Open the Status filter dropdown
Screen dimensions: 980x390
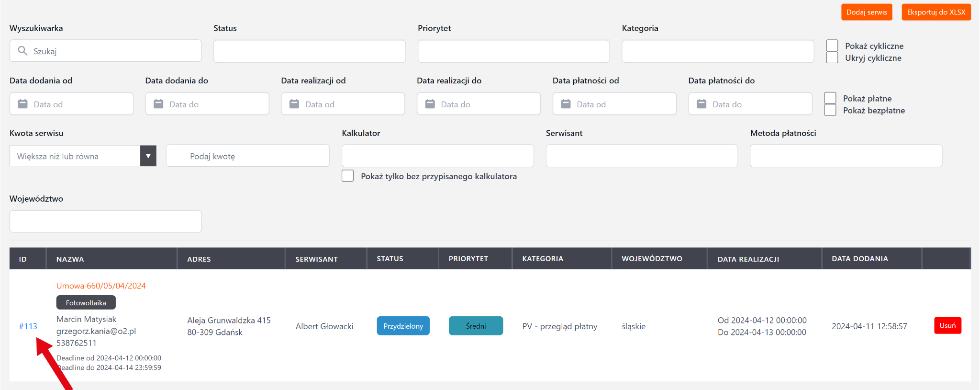point(310,51)
